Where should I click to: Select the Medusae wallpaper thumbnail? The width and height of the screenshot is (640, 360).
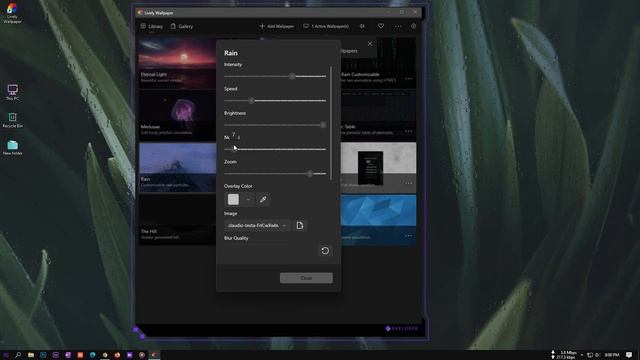pos(178,115)
